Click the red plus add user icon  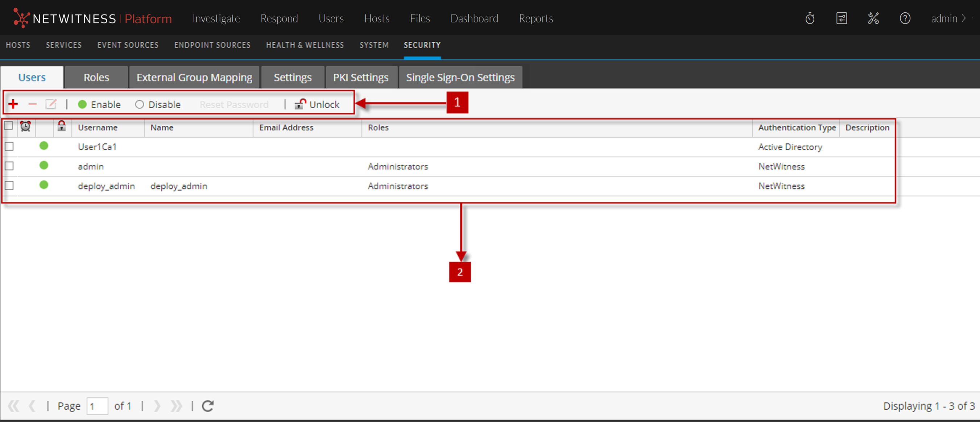coord(13,104)
